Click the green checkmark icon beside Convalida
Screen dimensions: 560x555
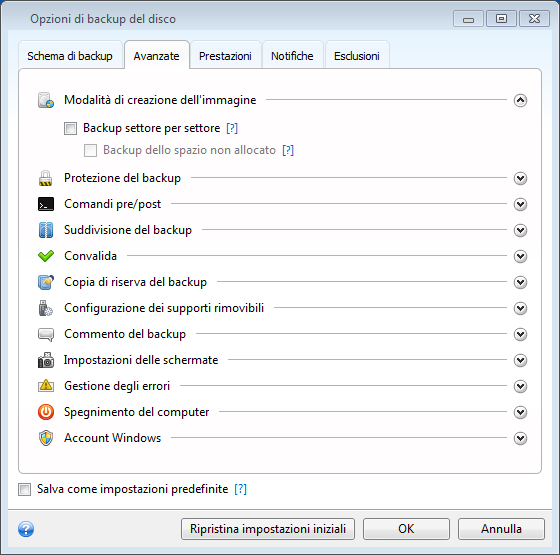tap(46, 256)
